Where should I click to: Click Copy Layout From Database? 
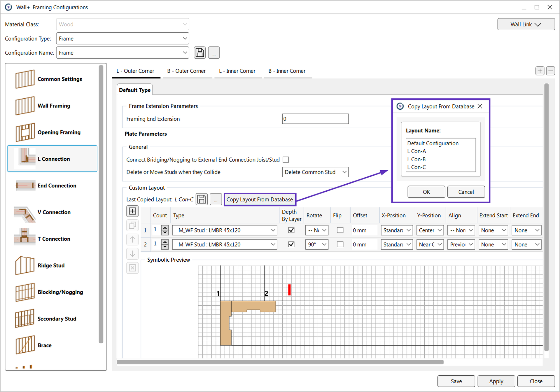(x=260, y=199)
